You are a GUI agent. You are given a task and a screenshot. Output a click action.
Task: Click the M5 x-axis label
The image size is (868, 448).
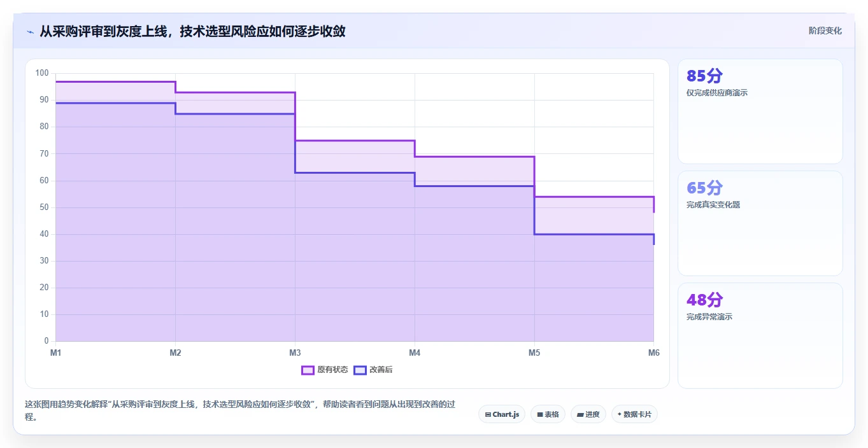pyautogui.click(x=534, y=353)
